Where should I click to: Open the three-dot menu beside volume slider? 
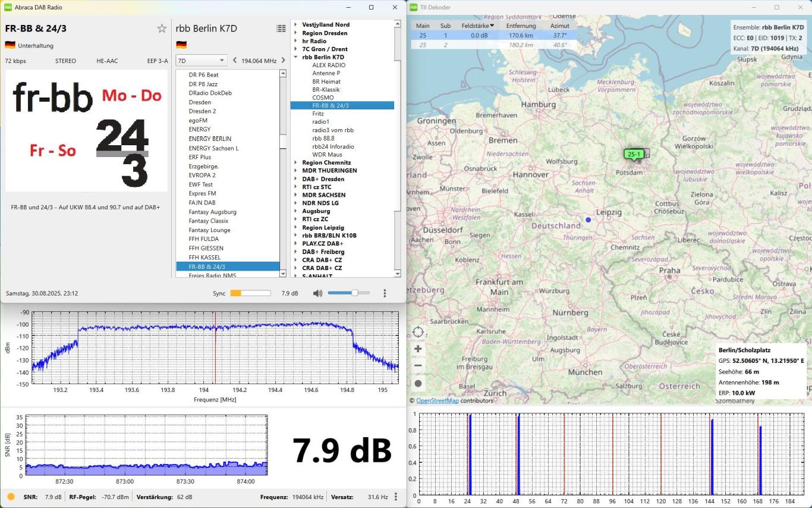(385, 293)
